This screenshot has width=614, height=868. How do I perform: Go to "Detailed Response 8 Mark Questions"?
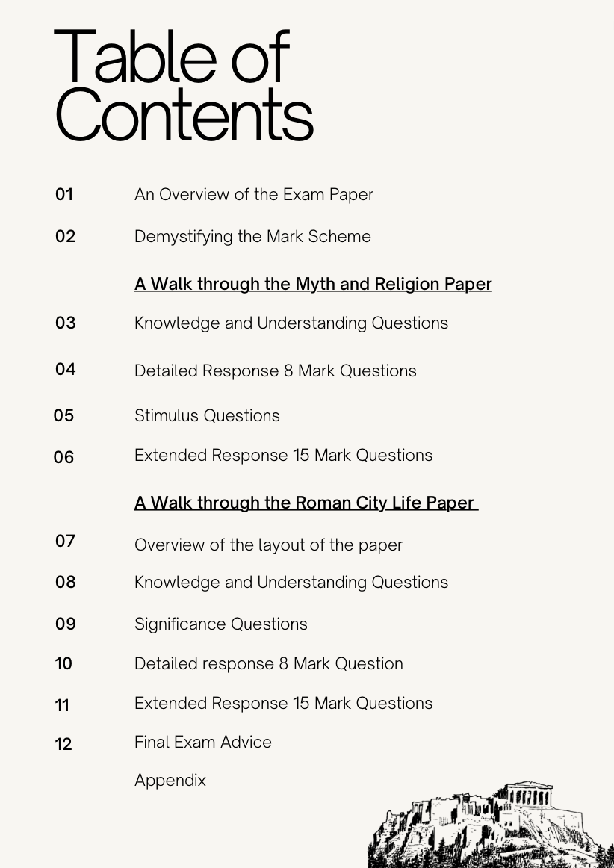[275, 371]
